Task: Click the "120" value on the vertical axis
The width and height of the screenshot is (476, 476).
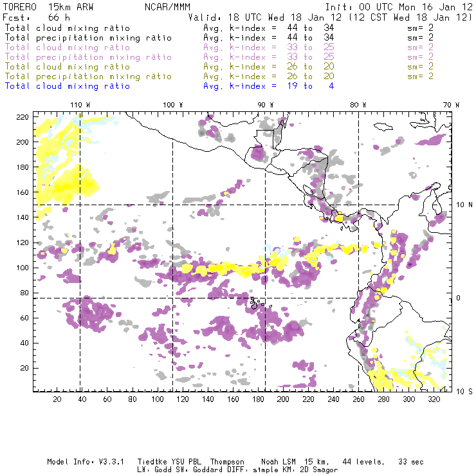Action: coord(23,243)
